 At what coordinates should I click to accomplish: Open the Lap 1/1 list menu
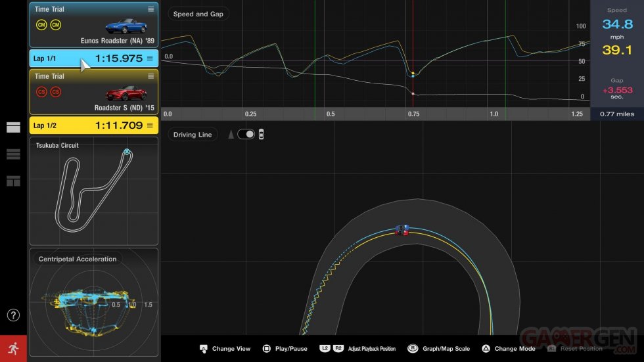149,58
